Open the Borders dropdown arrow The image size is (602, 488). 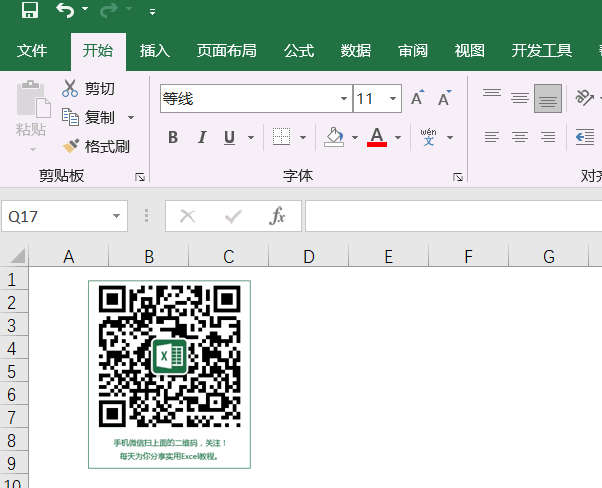coord(303,137)
